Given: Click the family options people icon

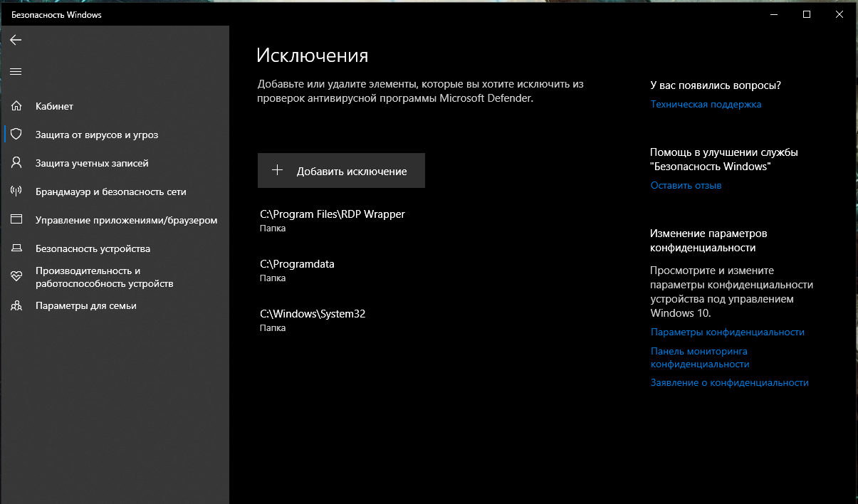Looking at the screenshot, I should (16, 305).
